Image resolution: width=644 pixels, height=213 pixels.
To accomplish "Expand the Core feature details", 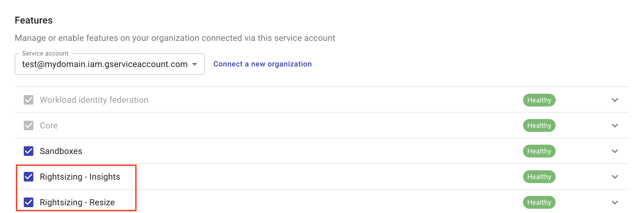I will click(615, 125).
